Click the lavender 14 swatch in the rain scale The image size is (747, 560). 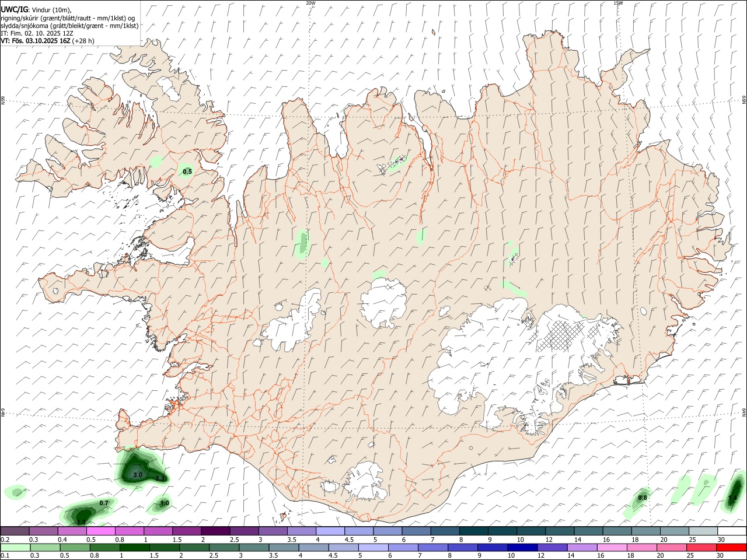point(581,547)
